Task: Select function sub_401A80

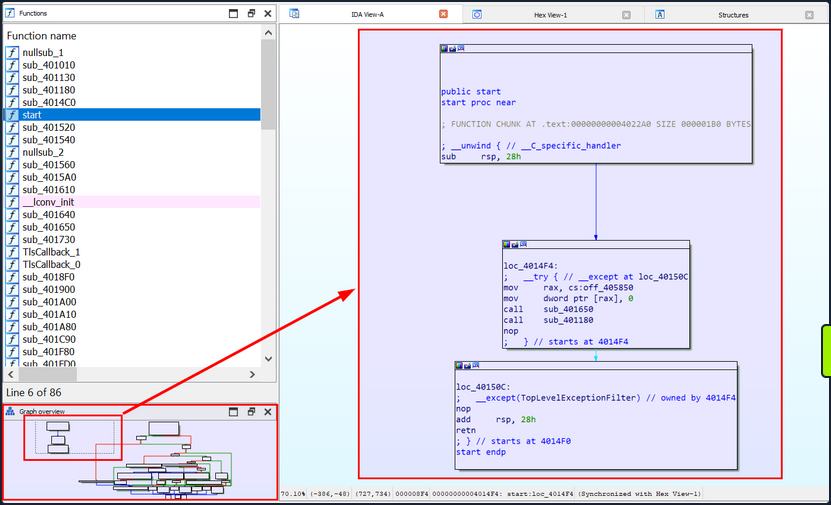Action: tap(132, 326)
